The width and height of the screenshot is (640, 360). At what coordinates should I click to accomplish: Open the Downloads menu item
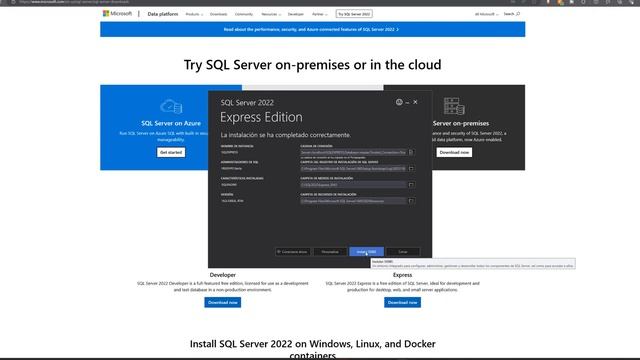(218, 14)
